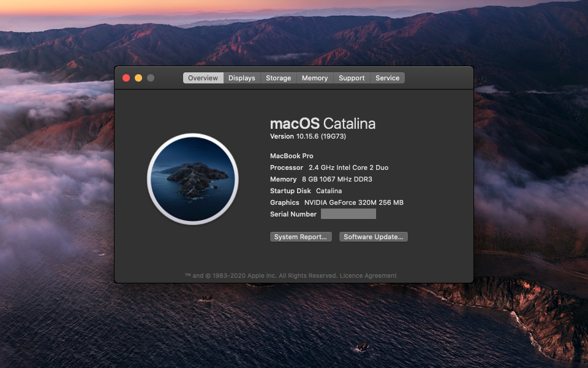Click the Graphics label

pos(284,202)
